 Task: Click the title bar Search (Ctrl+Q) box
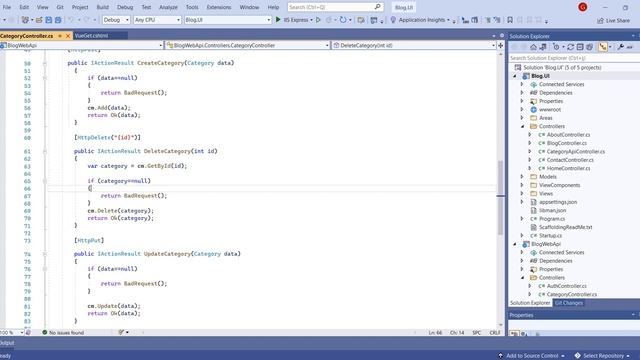point(335,7)
